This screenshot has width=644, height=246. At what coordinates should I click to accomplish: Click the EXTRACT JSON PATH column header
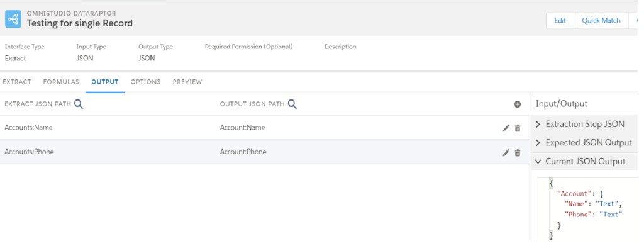tap(38, 104)
